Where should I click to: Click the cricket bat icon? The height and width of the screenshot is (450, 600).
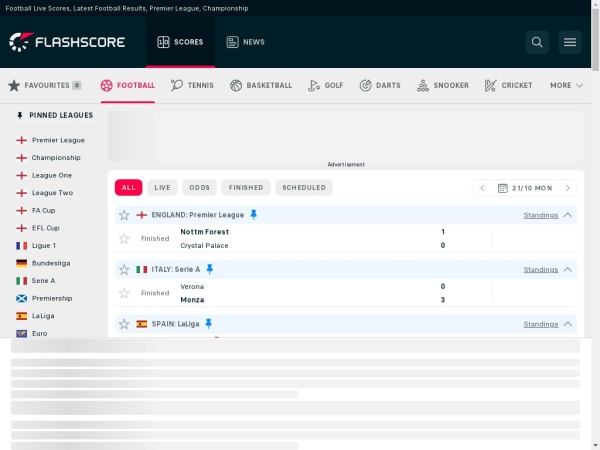click(490, 85)
